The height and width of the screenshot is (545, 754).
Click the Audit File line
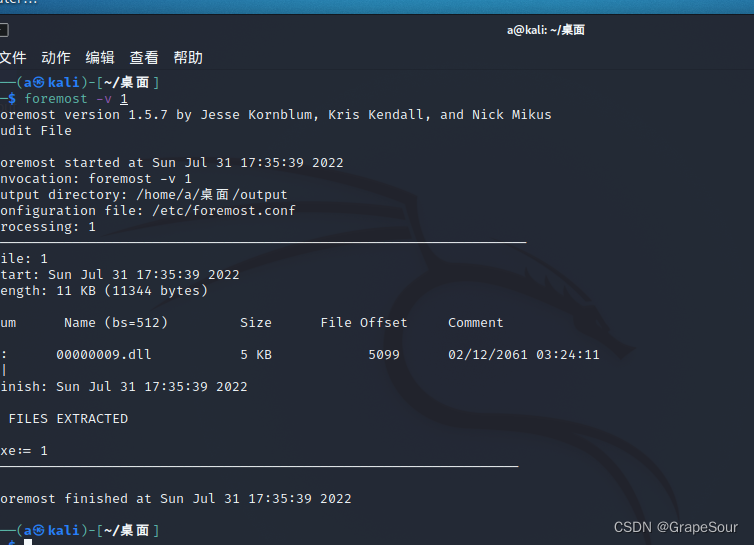coord(36,130)
